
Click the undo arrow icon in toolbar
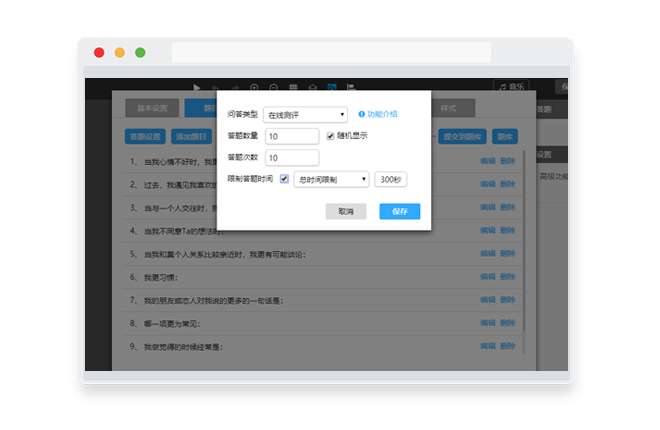click(216, 88)
